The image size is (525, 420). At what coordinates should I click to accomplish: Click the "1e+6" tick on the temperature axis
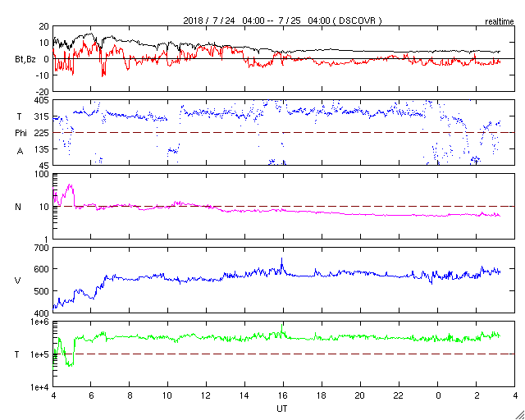click(x=40, y=322)
